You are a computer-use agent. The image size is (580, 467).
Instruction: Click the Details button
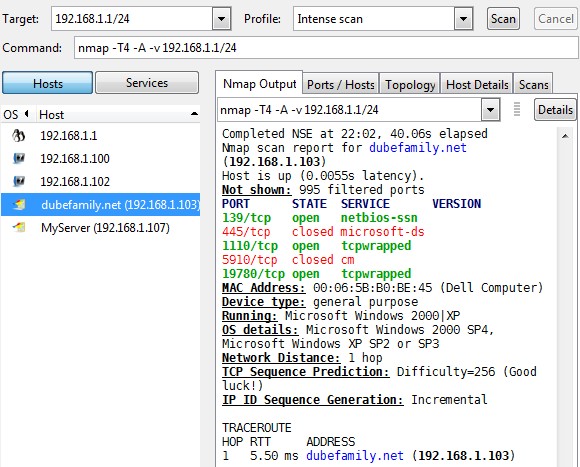coord(555,109)
